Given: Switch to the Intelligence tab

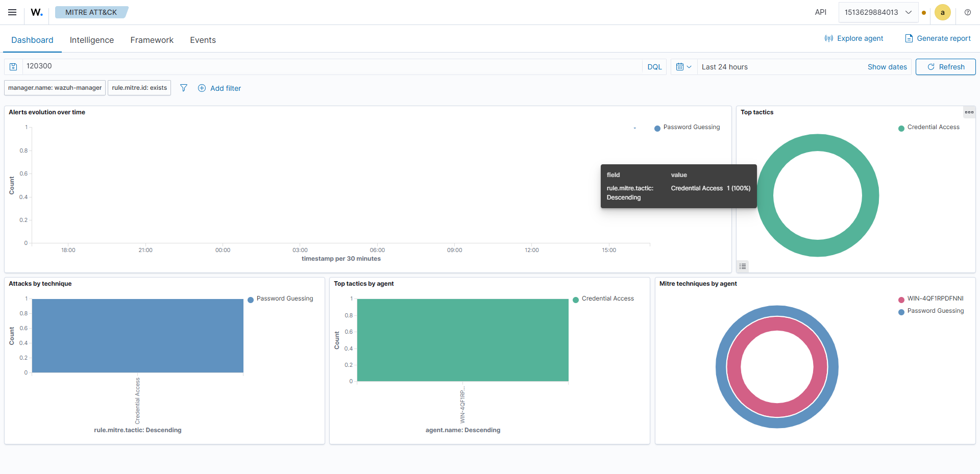Looking at the screenshot, I should coord(92,40).
